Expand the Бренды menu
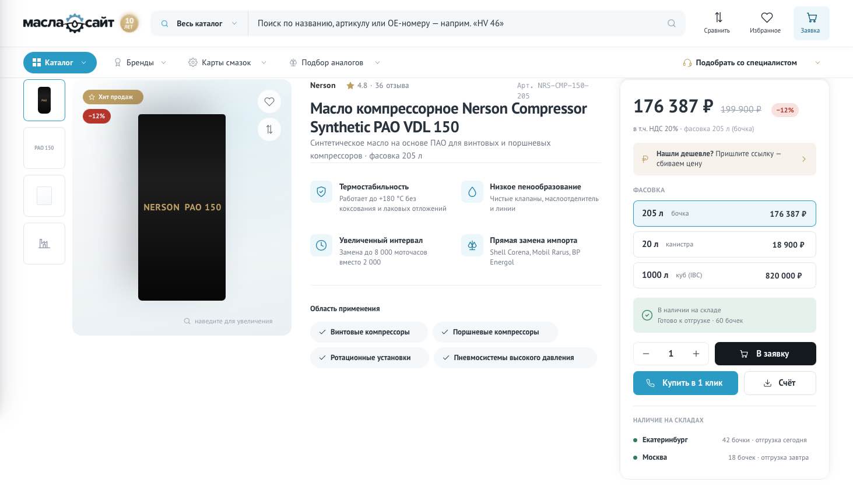This screenshot has width=853, height=504. [140, 63]
